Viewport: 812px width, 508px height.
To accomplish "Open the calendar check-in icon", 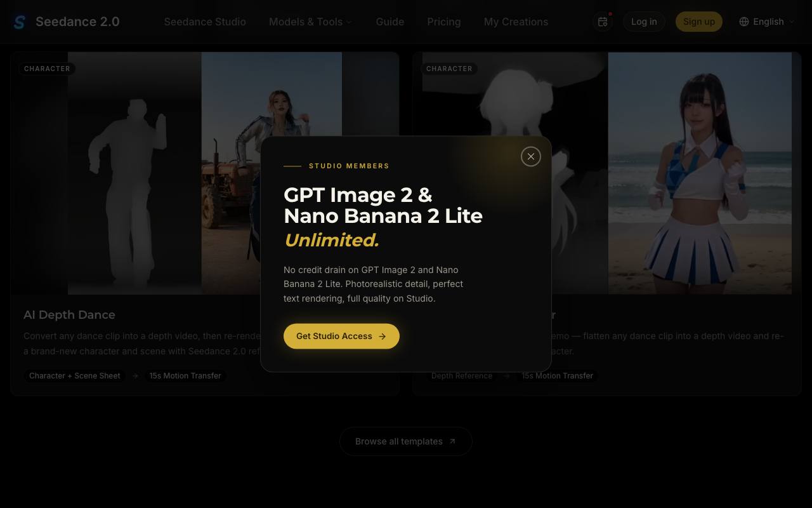I will tap(603, 22).
